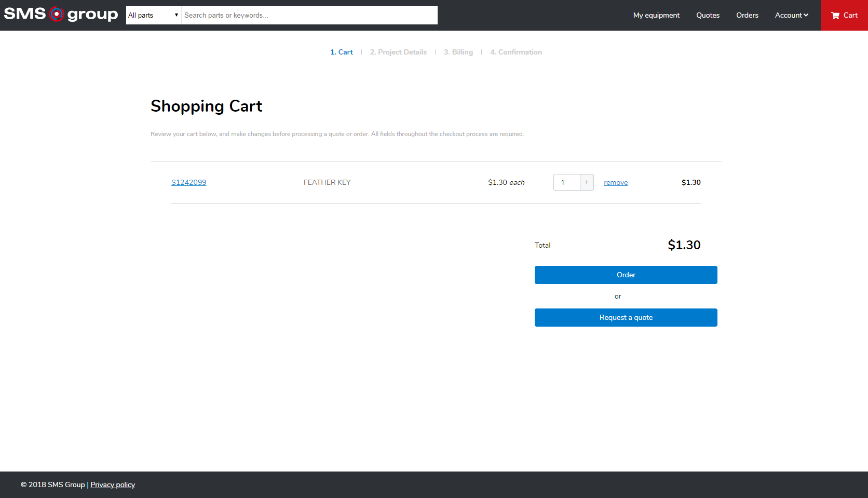
Task: Click the Request a quote button
Action: 626,317
